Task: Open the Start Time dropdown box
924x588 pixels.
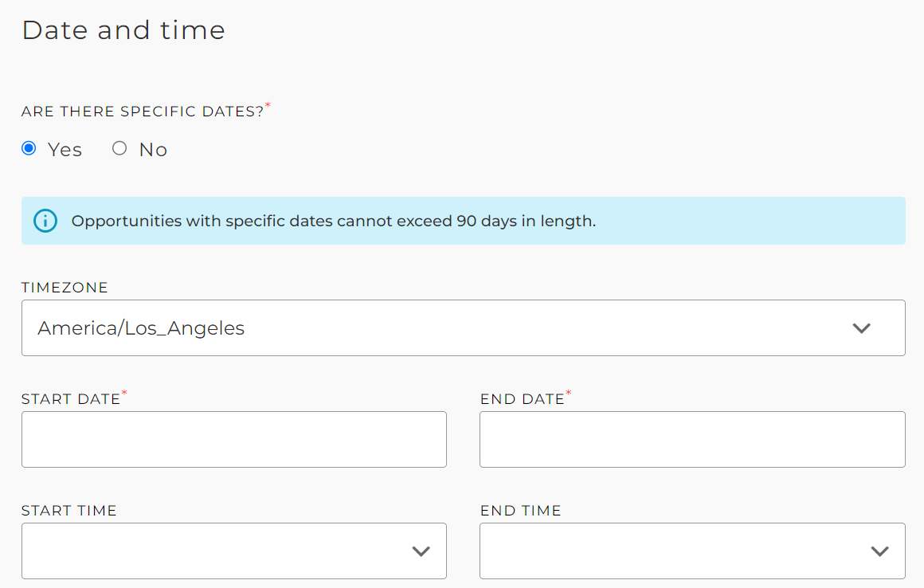Action: (234, 551)
